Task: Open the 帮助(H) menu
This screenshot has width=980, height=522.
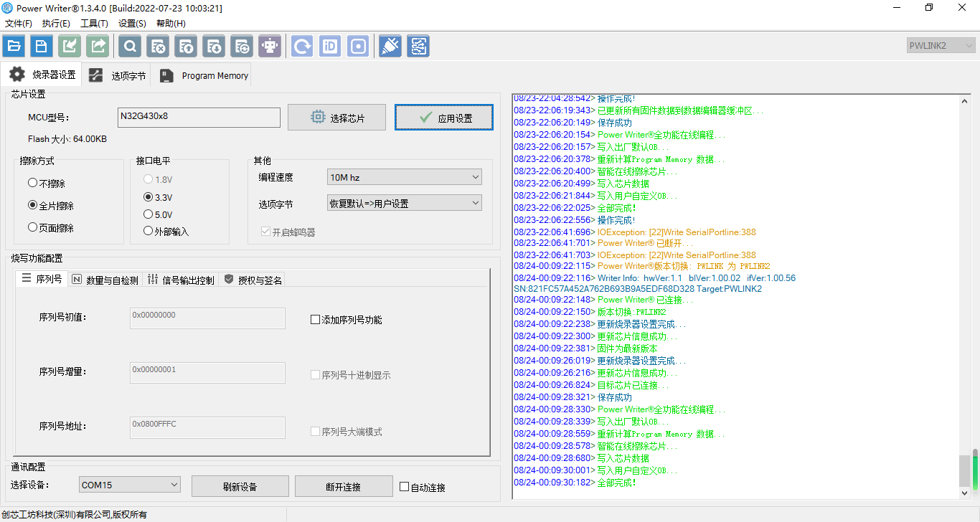Action: point(171,24)
